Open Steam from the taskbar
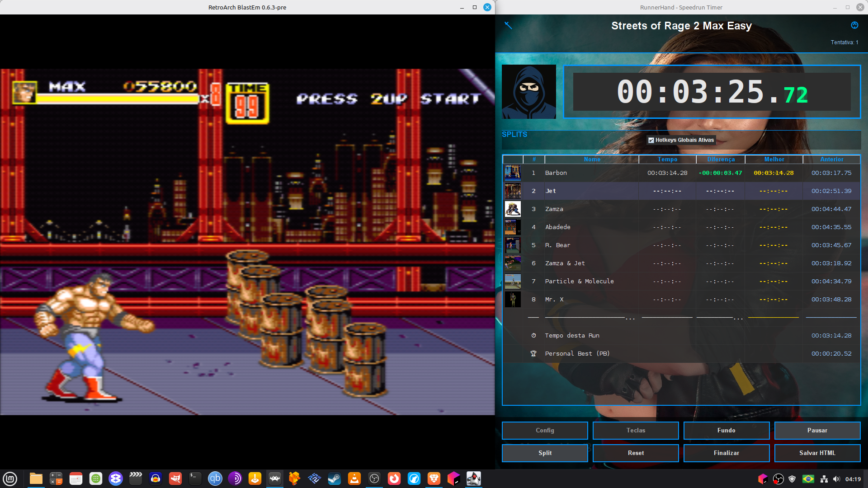868x488 pixels. coord(334,479)
